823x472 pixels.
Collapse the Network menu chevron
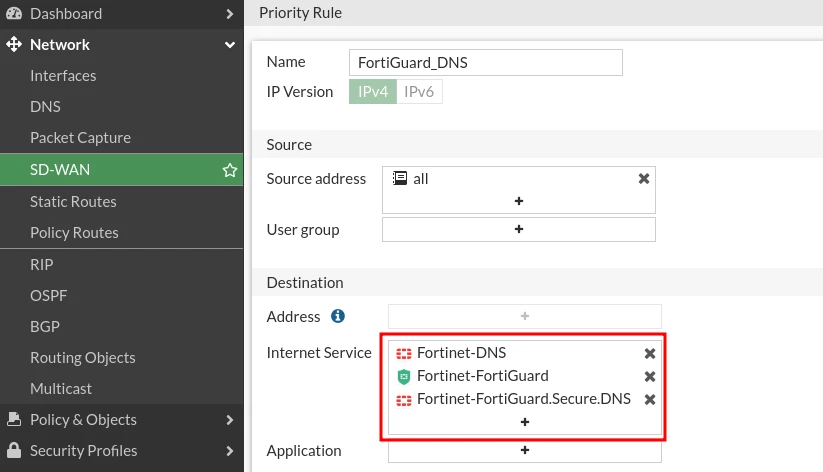tap(229, 45)
